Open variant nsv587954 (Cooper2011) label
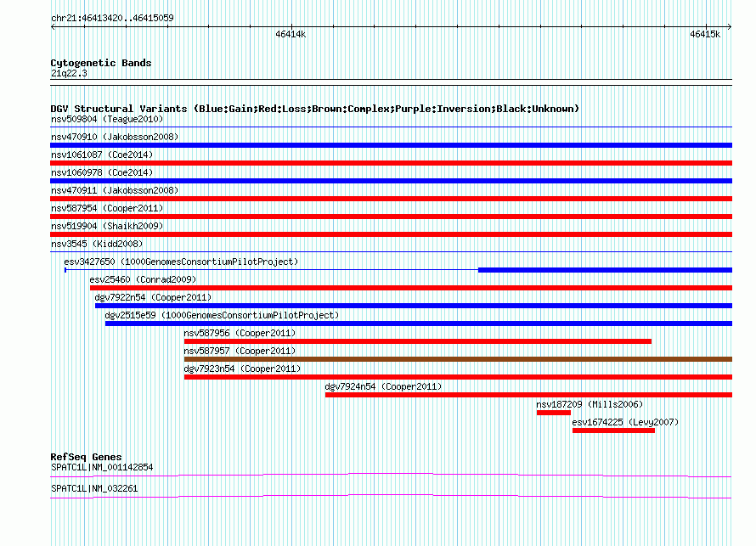 [107, 208]
